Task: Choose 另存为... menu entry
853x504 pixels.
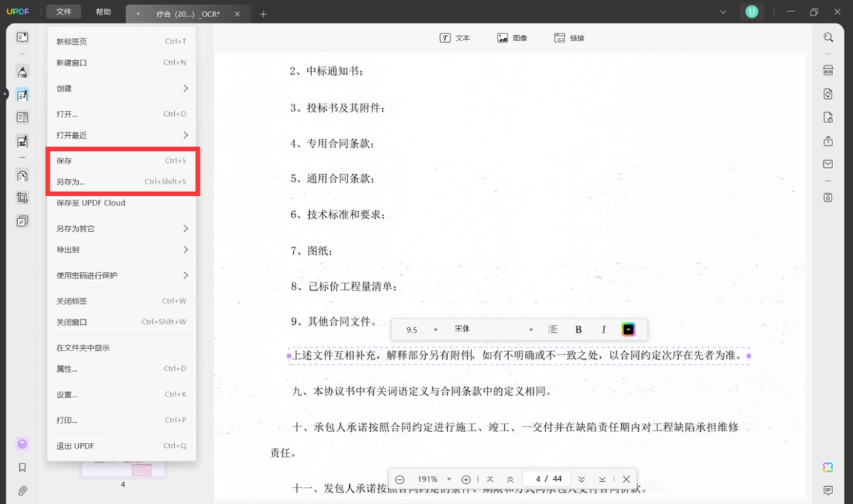Action: click(122, 181)
